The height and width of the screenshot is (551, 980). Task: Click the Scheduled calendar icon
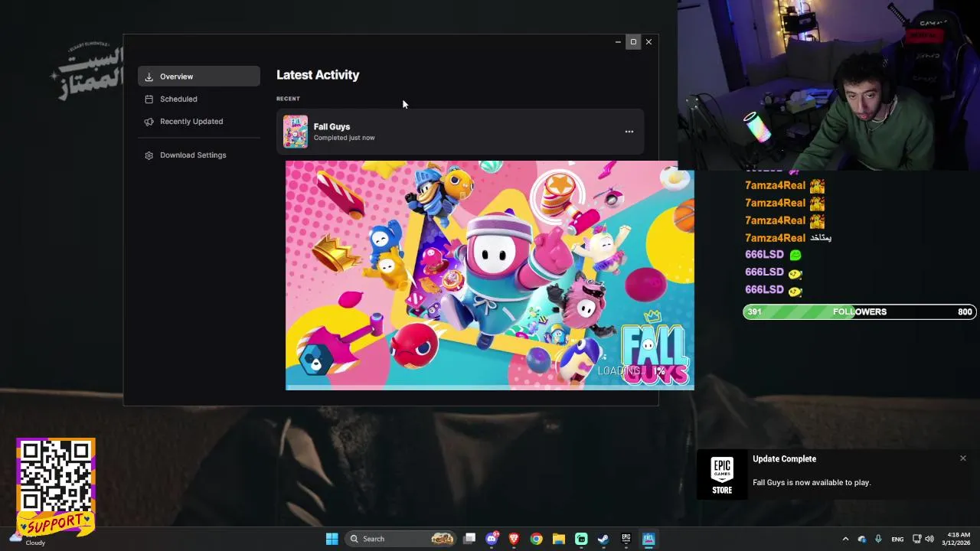149,99
